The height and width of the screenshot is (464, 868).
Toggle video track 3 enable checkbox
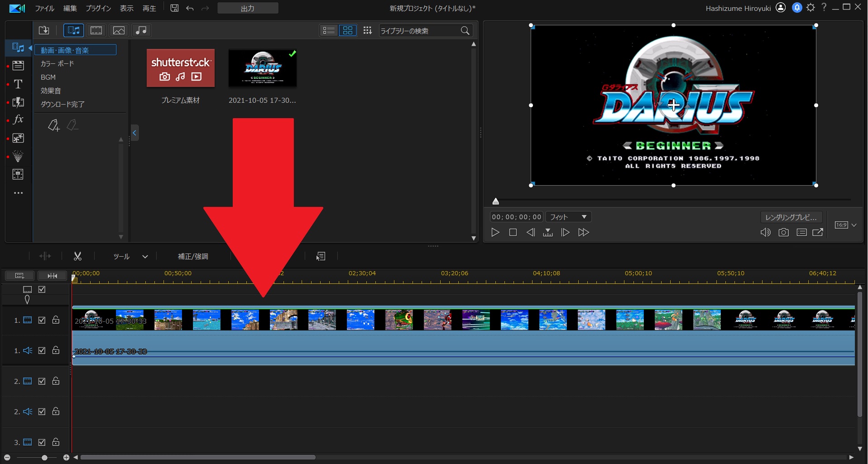click(42, 442)
